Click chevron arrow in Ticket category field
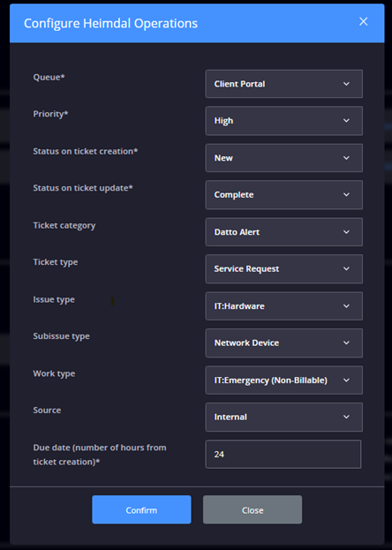 pos(346,232)
